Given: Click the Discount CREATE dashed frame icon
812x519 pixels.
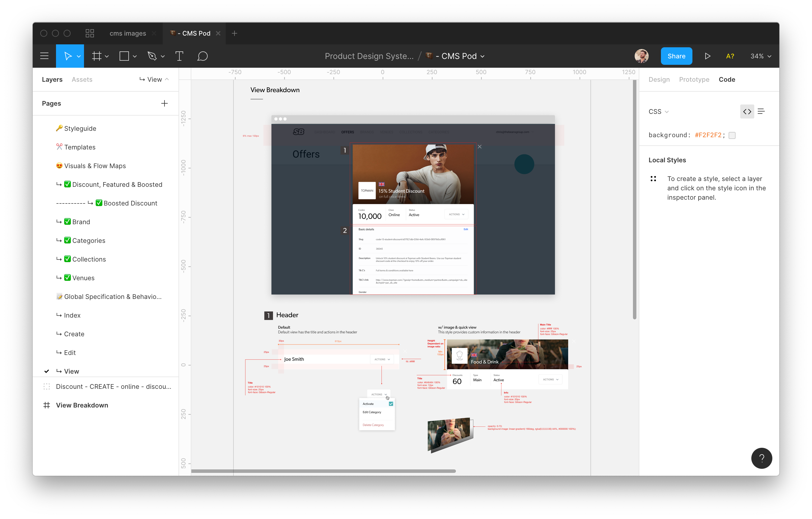Looking at the screenshot, I should click(x=47, y=386).
